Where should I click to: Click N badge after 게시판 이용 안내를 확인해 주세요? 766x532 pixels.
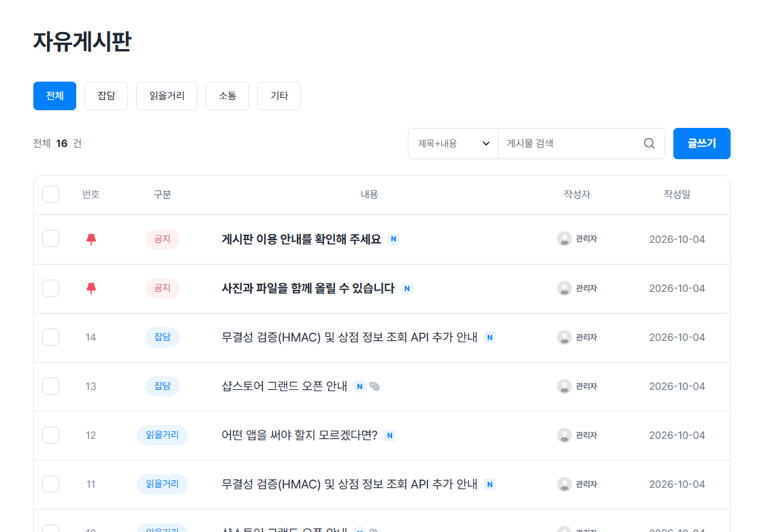(x=394, y=239)
